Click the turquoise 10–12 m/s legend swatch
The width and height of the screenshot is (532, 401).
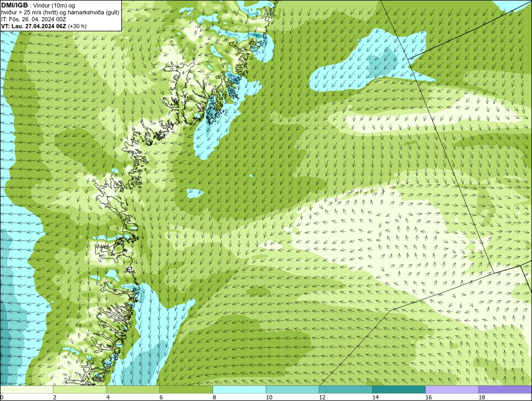[x=293, y=389]
